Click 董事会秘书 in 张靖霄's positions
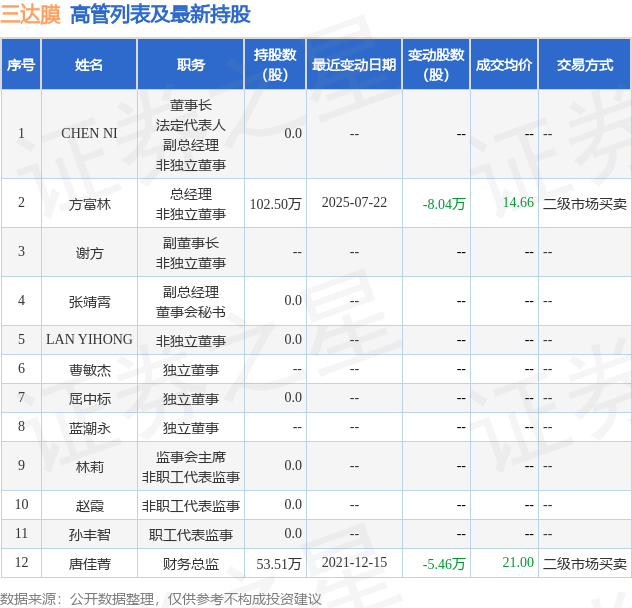Image resolution: width=632 pixels, height=608 pixels. [191, 312]
